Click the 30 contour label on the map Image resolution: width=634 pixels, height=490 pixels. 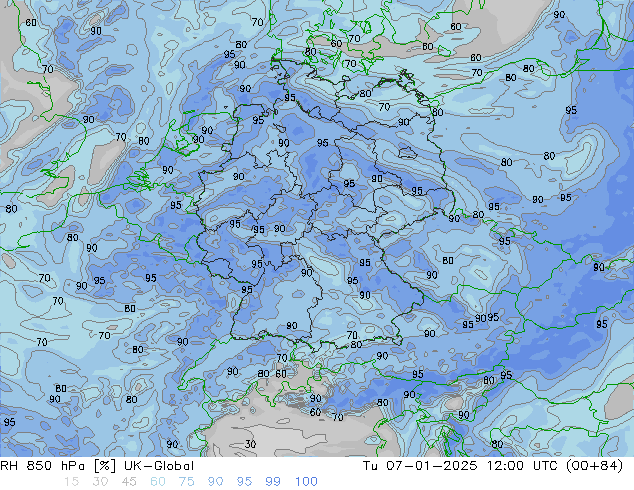[x=250, y=444]
